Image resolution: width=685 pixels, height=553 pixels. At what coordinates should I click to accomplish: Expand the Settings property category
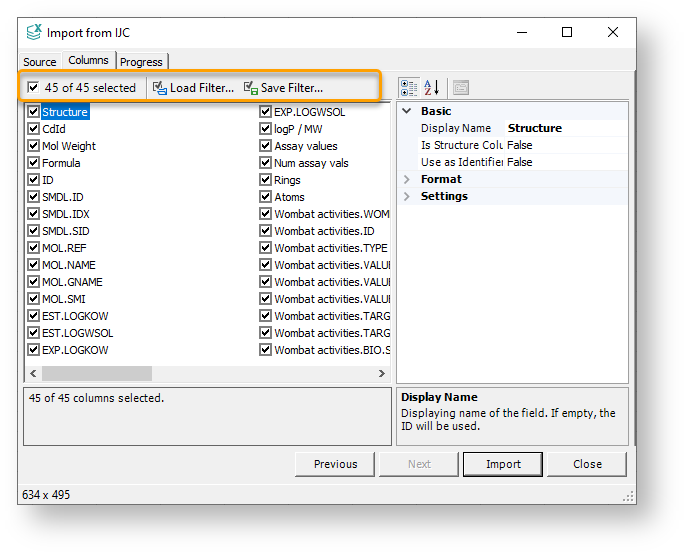tap(407, 197)
